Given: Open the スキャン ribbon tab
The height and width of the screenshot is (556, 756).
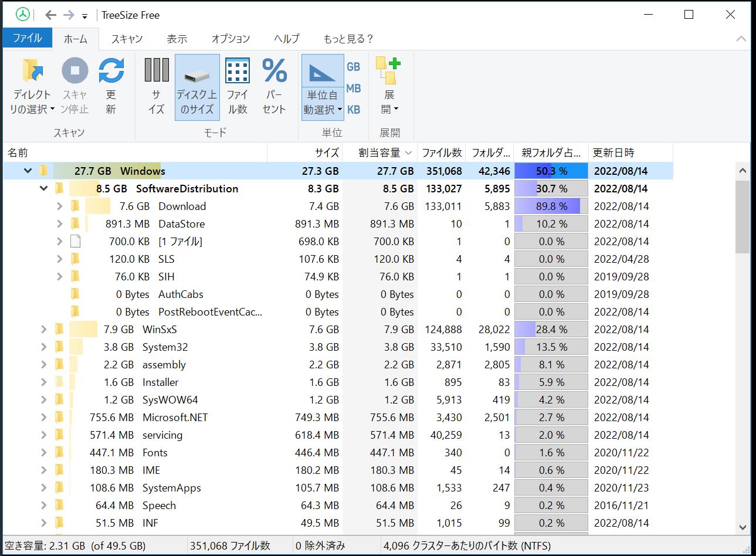Looking at the screenshot, I should click(127, 39).
